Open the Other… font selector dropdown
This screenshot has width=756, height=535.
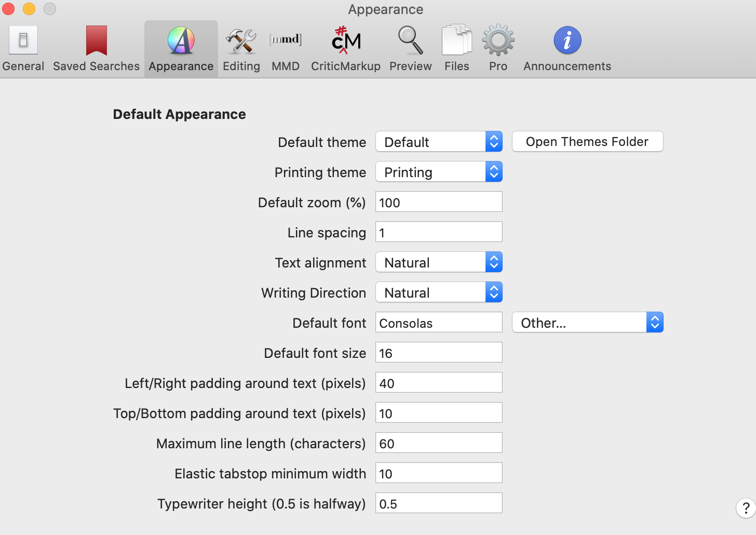587,323
